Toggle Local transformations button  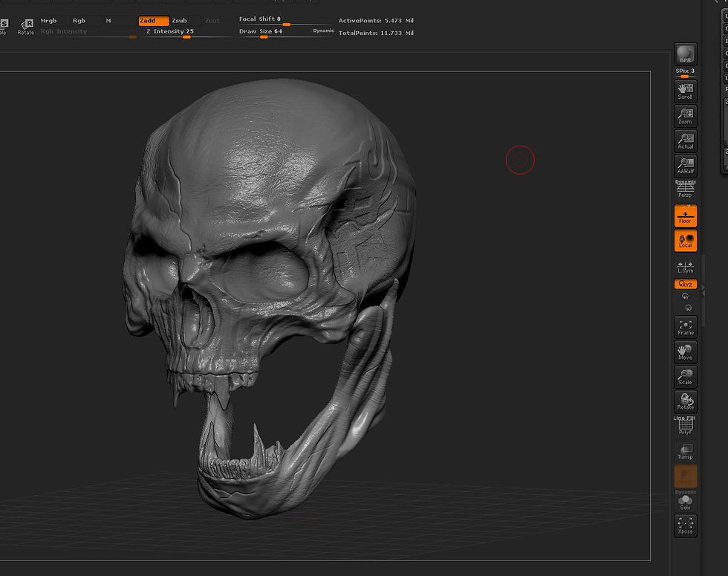(685, 241)
